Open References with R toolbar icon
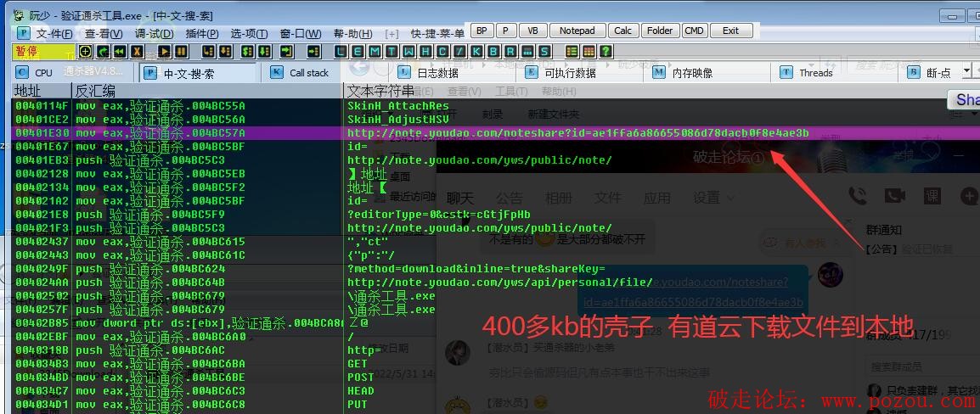This screenshot has width=980, height=414. [510, 51]
